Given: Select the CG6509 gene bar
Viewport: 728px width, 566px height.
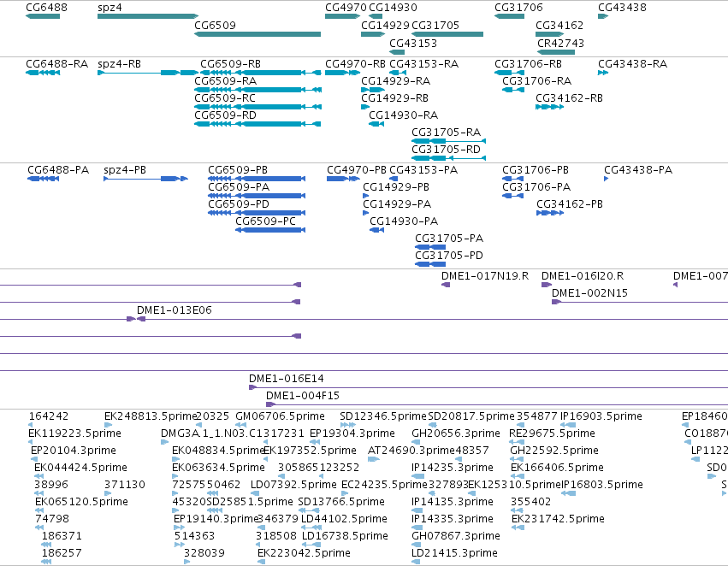Looking at the screenshot, I should 257,34.
